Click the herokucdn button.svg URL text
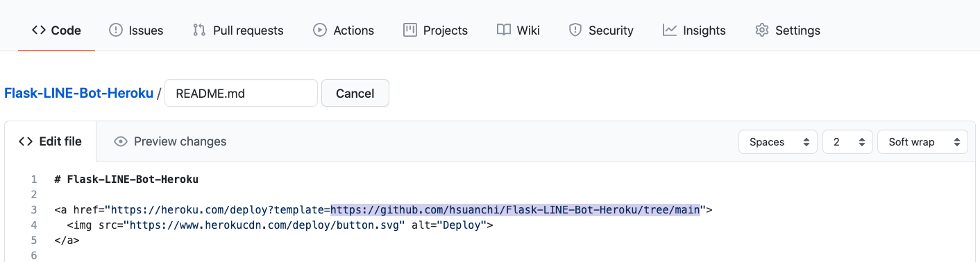The width and height of the screenshot is (980, 262). pyautogui.click(x=263, y=225)
